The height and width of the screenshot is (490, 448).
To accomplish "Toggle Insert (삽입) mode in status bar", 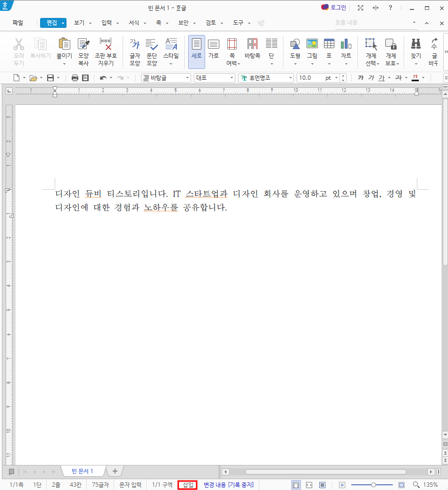I will [188, 485].
